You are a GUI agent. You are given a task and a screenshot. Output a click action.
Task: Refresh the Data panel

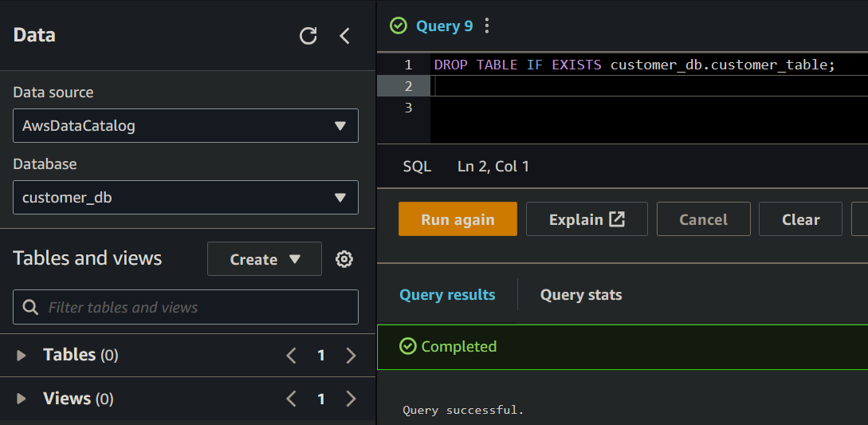coord(308,36)
